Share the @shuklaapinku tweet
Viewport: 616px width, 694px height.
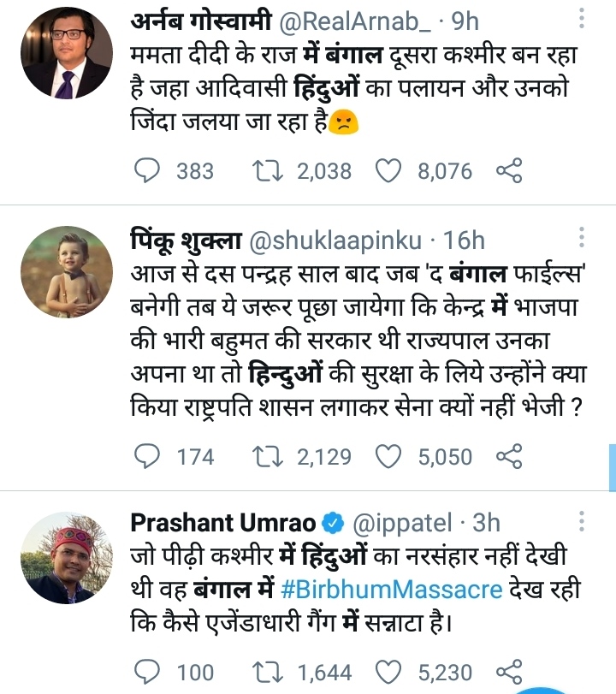(x=509, y=456)
